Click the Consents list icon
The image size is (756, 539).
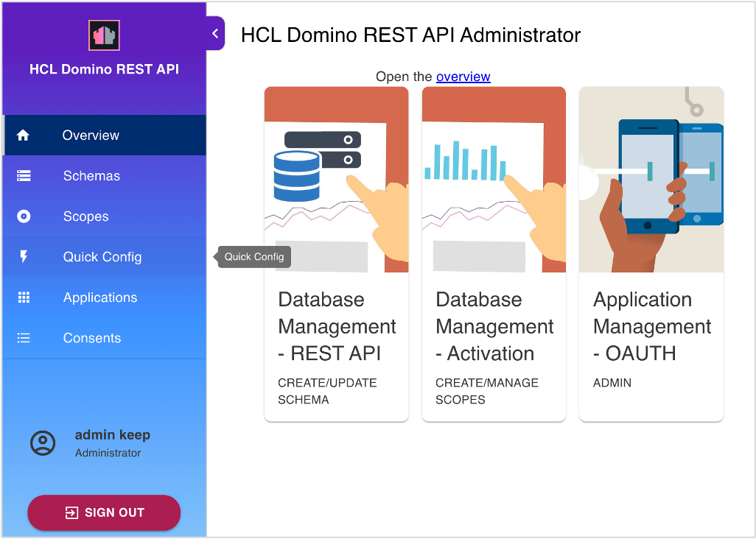24,338
